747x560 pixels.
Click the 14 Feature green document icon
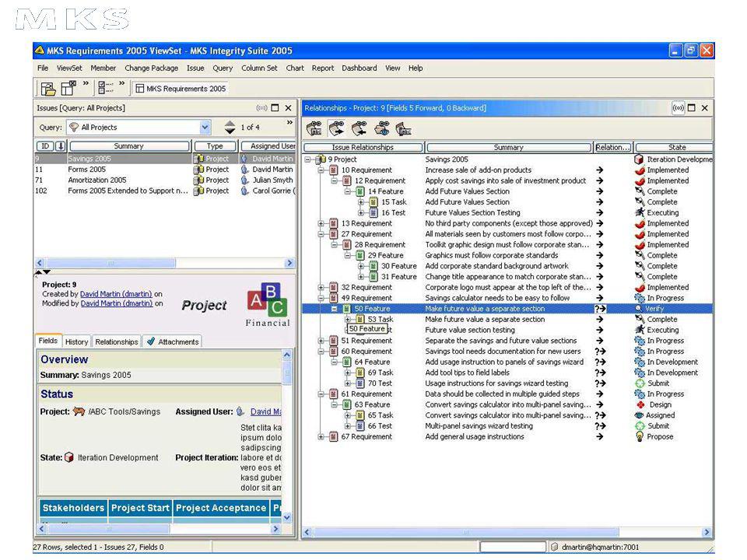tap(360, 191)
